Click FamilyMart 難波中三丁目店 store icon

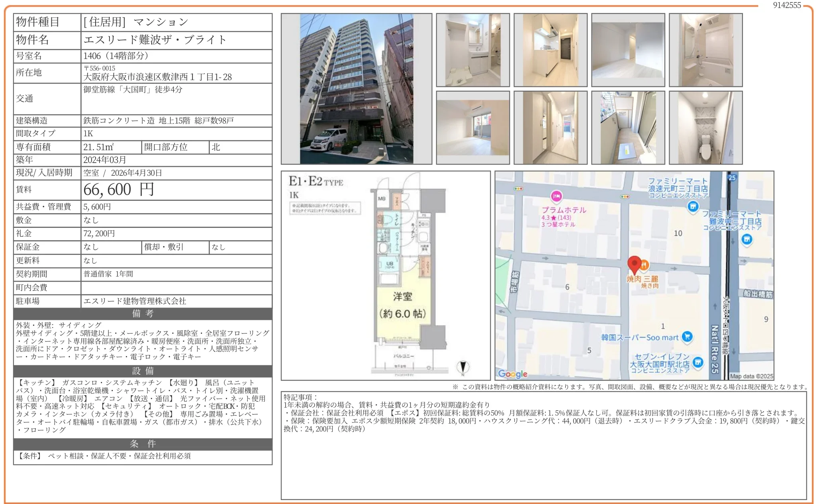click(747, 239)
